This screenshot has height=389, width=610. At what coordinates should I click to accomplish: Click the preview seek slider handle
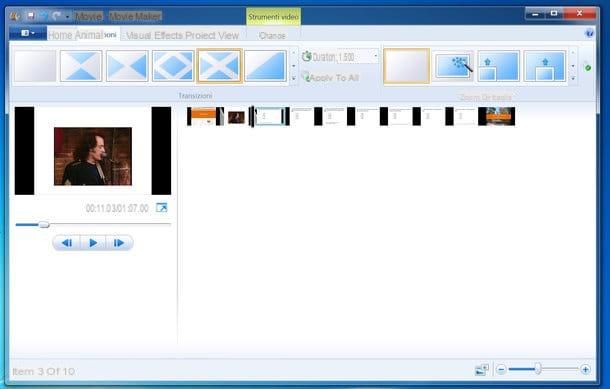coord(44,224)
